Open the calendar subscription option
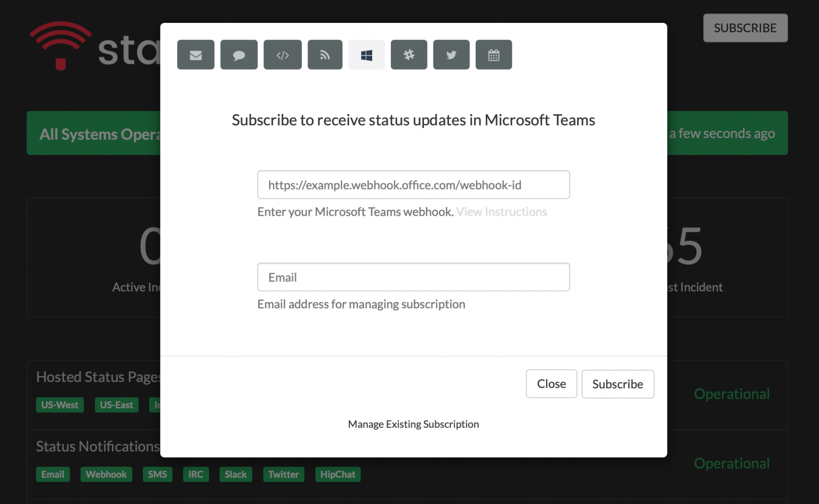819x504 pixels. [x=494, y=54]
